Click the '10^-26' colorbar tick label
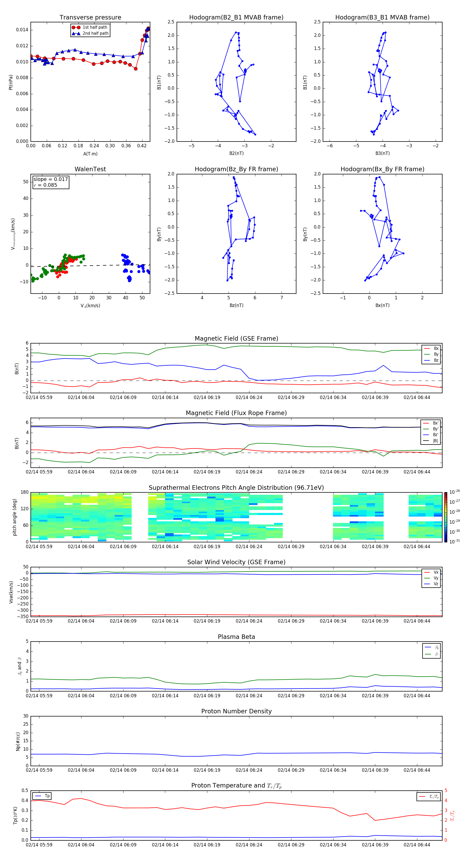 point(455,492)
